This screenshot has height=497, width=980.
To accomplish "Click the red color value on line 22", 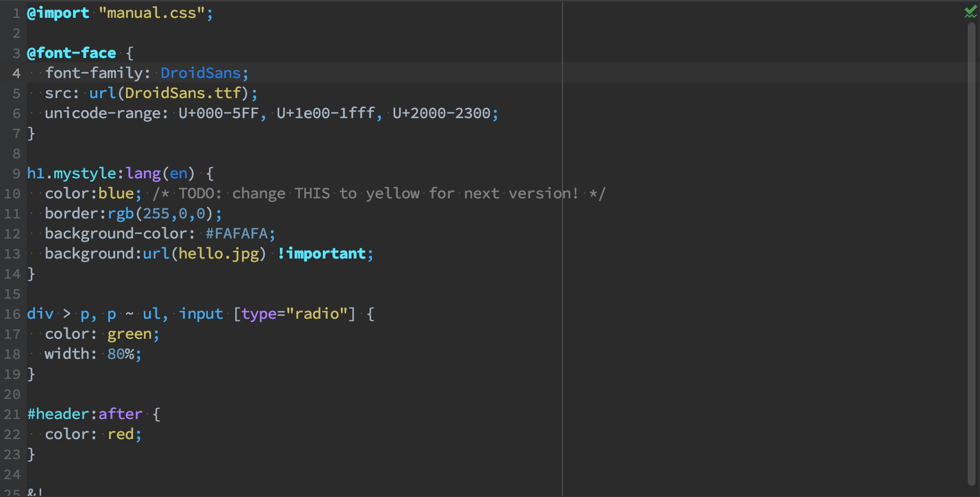I will (x=120, y=434).
